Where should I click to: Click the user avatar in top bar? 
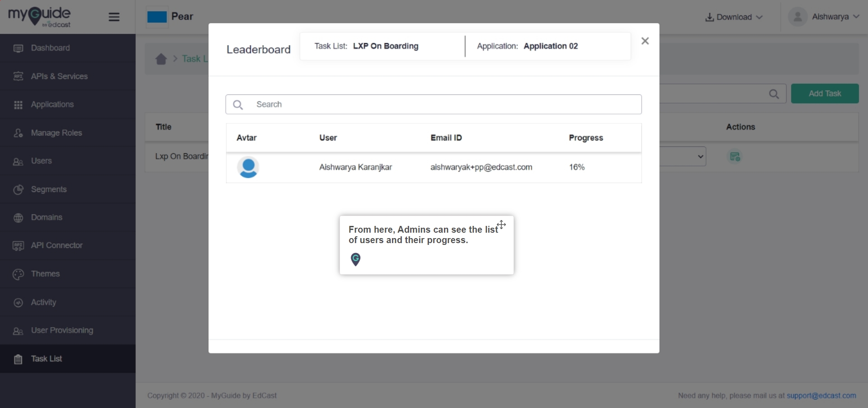[x=798, y=17]
